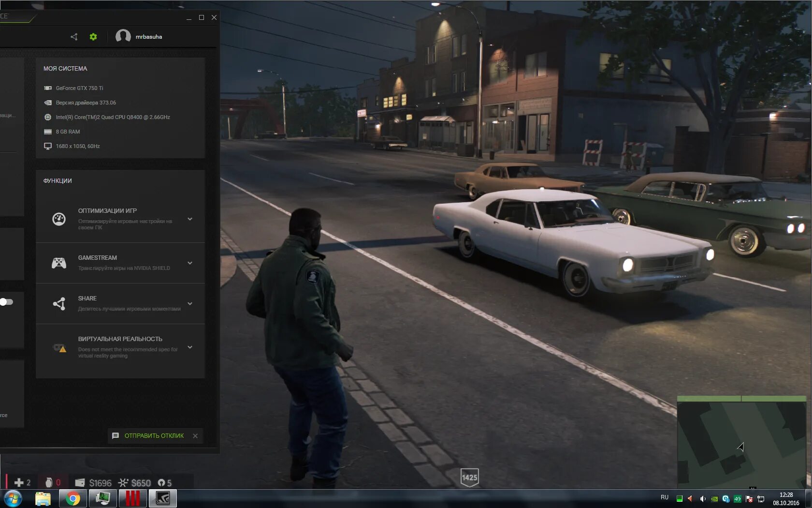This screenshot has width=812, height=508.
Task: Expand the ВИРТУАЛЬНАЯ РЕАЛЬНОСТЬ section chevron
Action: [x=190, y=347]
